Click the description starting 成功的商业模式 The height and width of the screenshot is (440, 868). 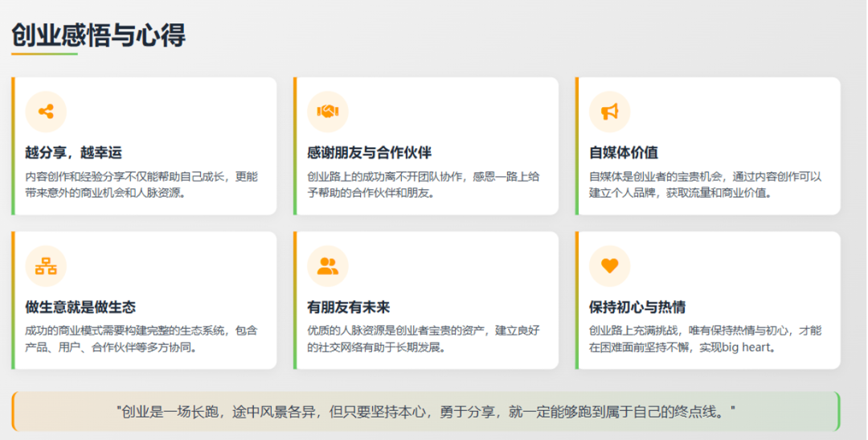click(x=141, y=339)
